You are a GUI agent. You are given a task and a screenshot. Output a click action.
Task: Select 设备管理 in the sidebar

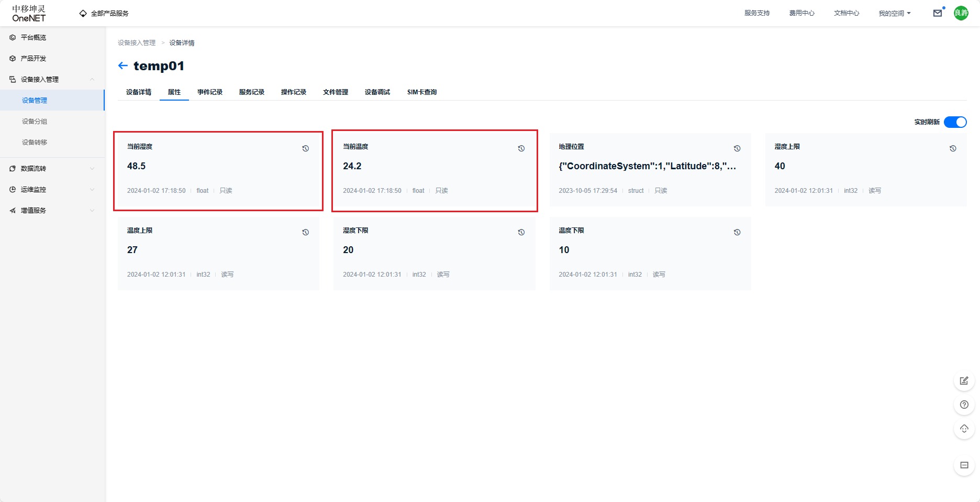[x=52, y=101]
